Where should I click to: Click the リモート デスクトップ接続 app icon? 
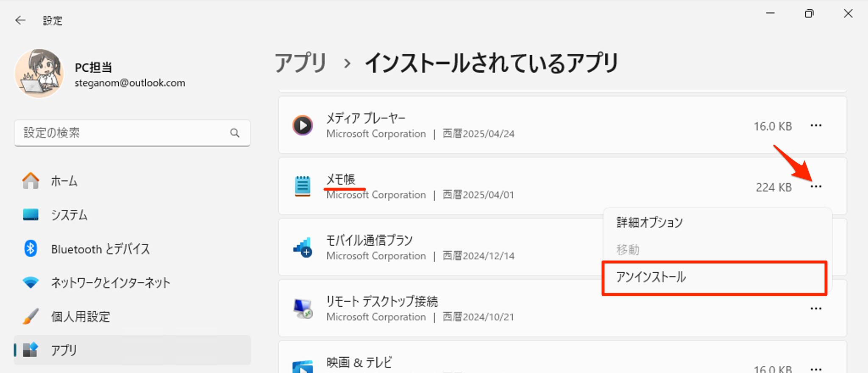coord(302,308)
